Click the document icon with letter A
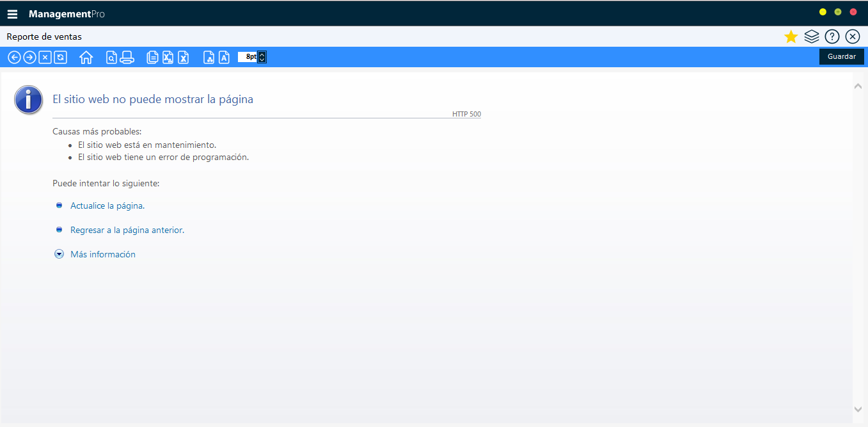 click(x=224, y=58)
